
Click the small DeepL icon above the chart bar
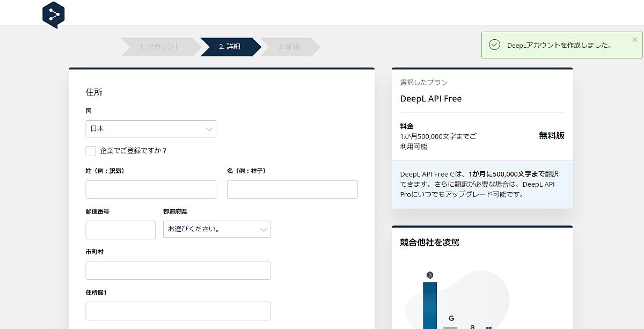click(x=429, y=275)
